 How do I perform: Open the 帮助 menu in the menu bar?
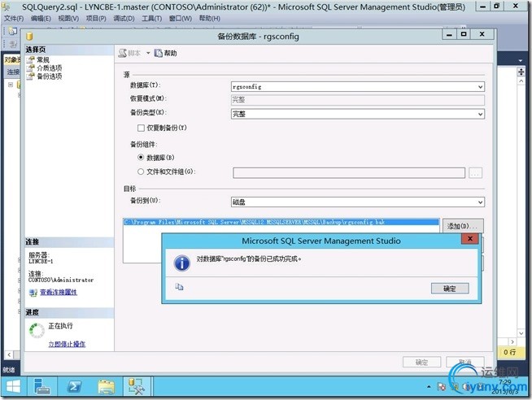coord(209,19)
